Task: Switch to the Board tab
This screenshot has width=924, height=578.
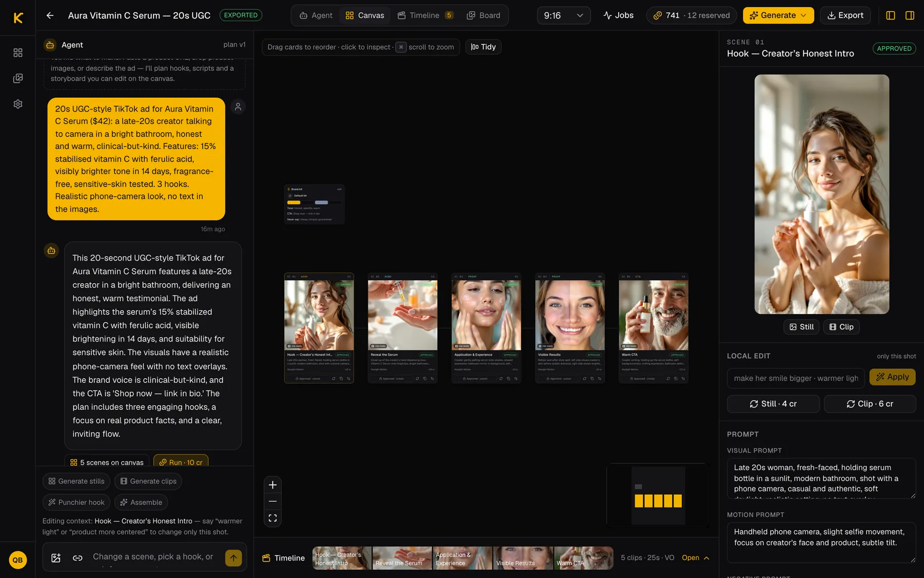Action: point(484,15)
